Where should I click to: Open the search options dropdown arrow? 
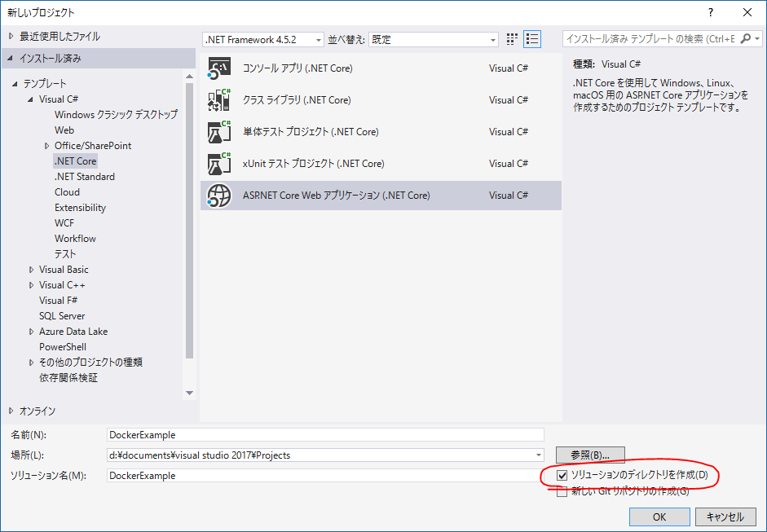pyautogui.click(x=757, y=38)
